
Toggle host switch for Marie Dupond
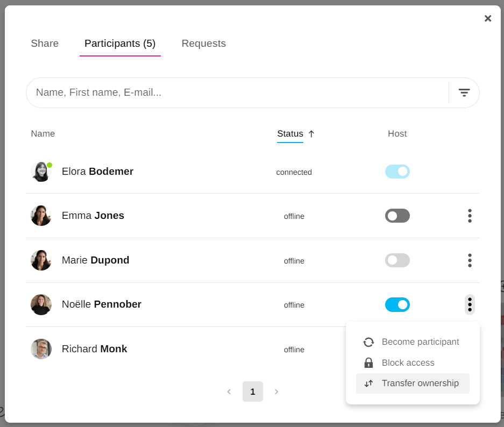click(397, 260)
